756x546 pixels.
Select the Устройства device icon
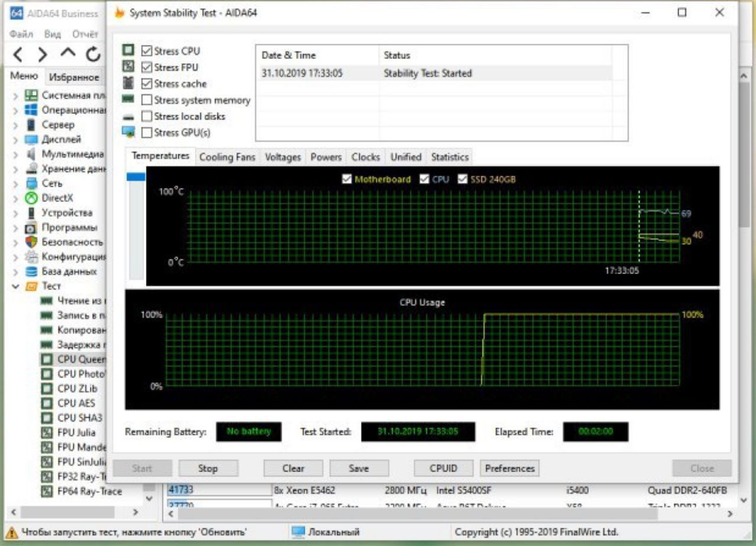tap(31, 213)
